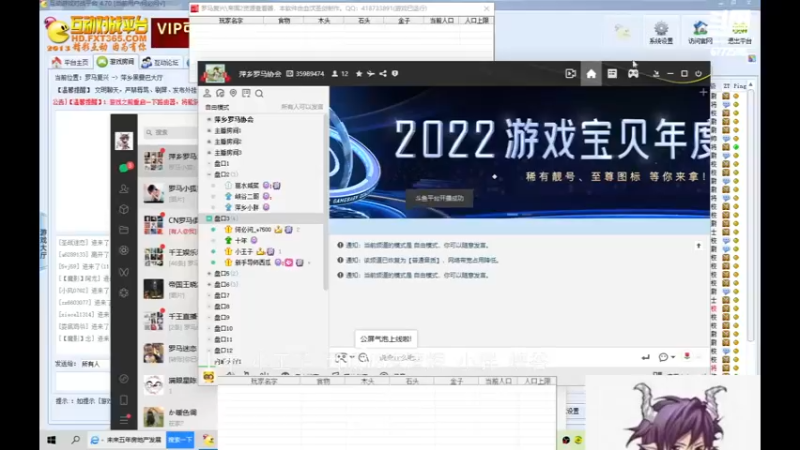Open the emoji picker in the chat input bar
This screenshot has height=450, width=800.
pos(363,358)
